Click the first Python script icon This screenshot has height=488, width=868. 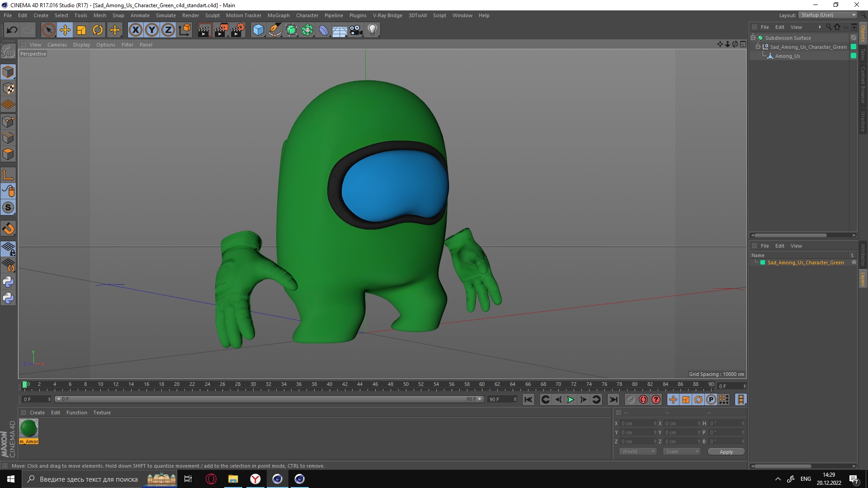pos(8,282)
